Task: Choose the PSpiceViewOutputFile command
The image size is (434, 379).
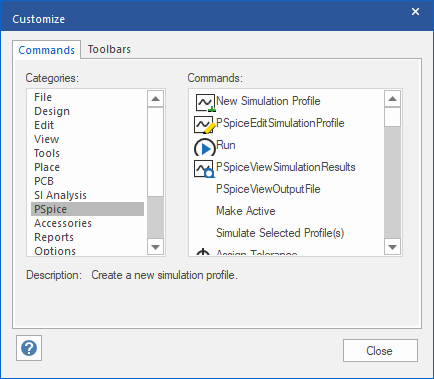Action: pyautogui.click(x=268, y=189)
